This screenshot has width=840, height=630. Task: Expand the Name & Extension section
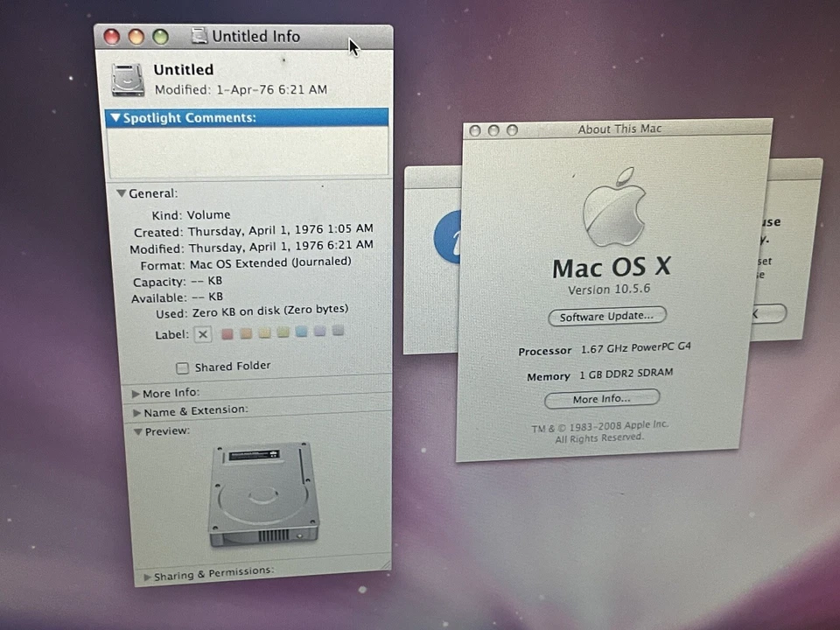136,409
